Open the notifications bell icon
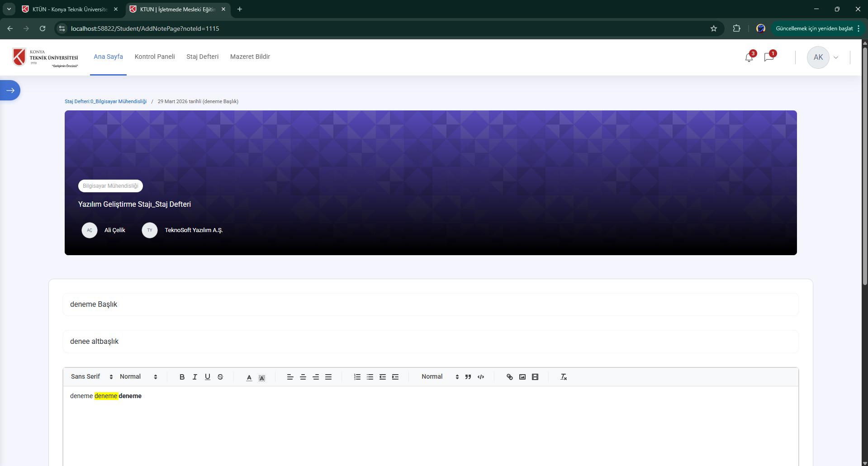The width and height of the screenshot is (868, 466). point(749,57)
